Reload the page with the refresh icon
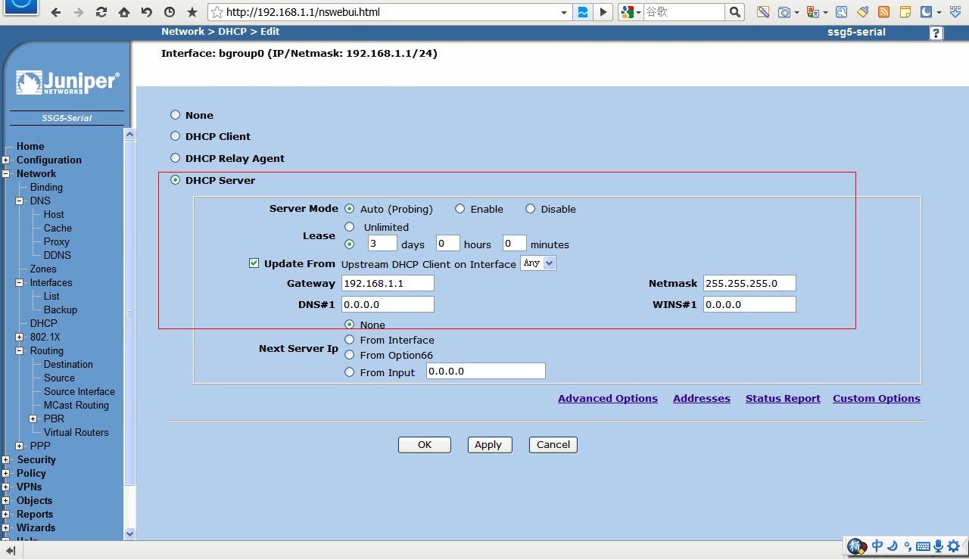This screenshot has width=969, height=560. click(x=101, y=12)
